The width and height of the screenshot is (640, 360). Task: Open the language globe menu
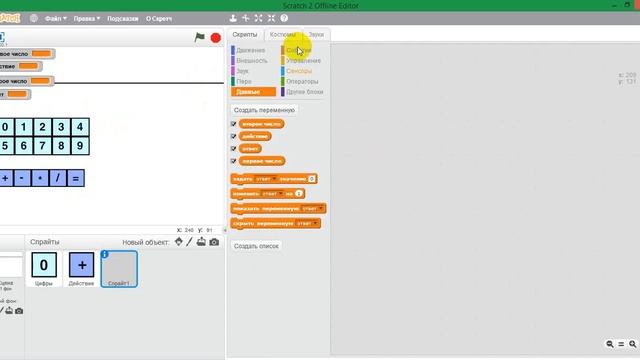34,18
